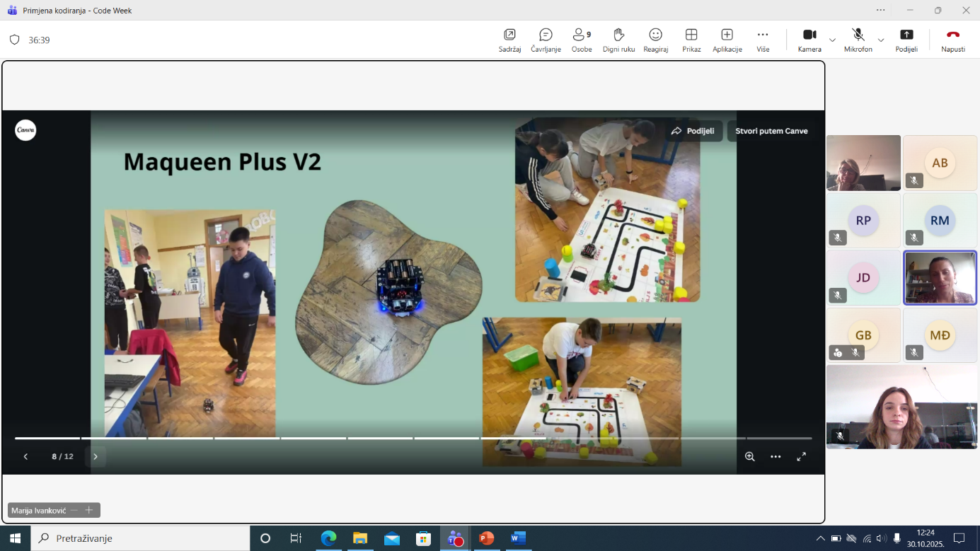Click the Canva logo on the presentation
This screenshot has width=980, height=551.
click(25, 130)
